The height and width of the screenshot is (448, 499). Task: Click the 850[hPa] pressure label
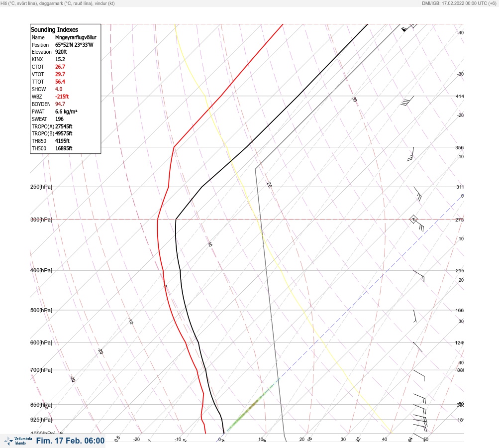tap(41, 405)
